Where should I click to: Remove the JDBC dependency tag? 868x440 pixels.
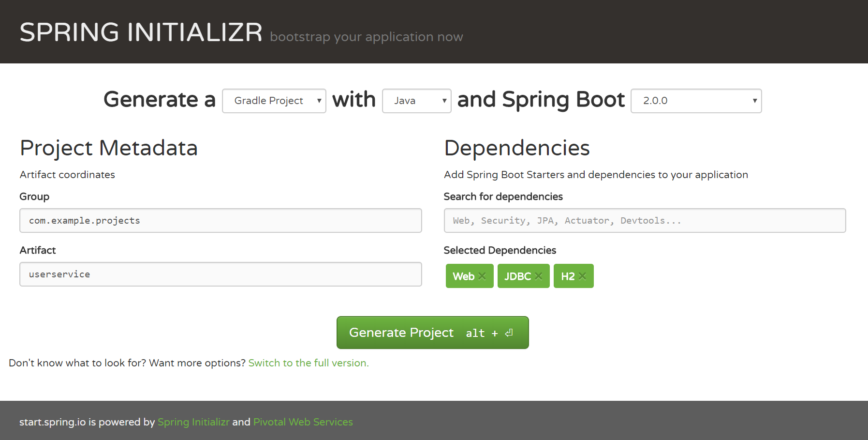pos(538,276)
